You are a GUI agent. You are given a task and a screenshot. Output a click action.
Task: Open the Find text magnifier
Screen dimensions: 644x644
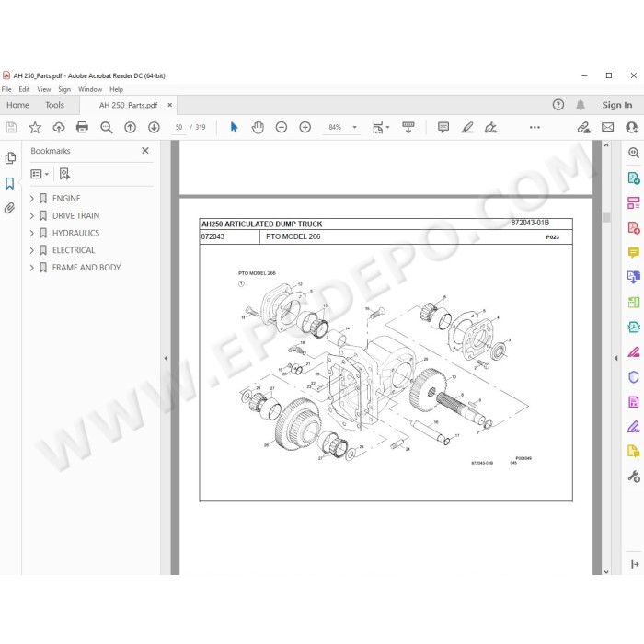107,127
